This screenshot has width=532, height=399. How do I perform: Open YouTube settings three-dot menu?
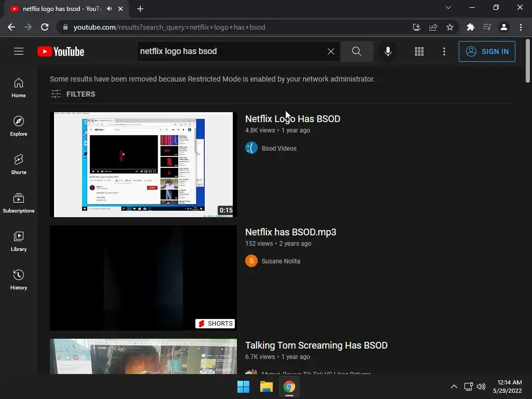click(x=444, y=51)
